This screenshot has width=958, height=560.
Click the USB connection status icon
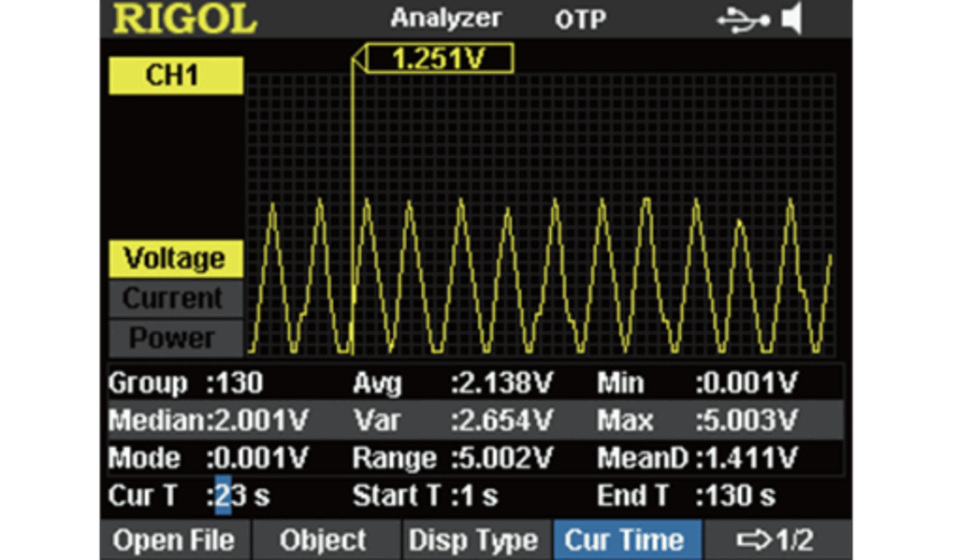click(743, 20)
